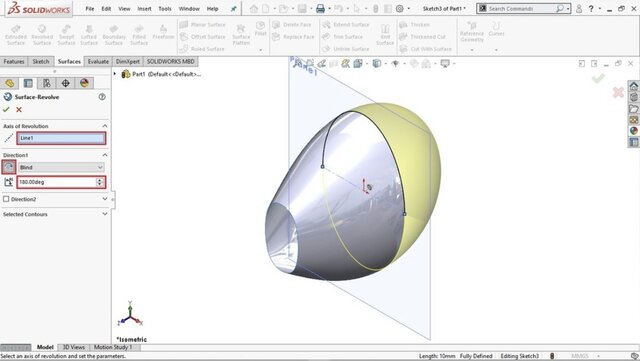The width and height of the screenshot is (640, 361).
Task: Click the angle spinner arrows
Action: 100,182
